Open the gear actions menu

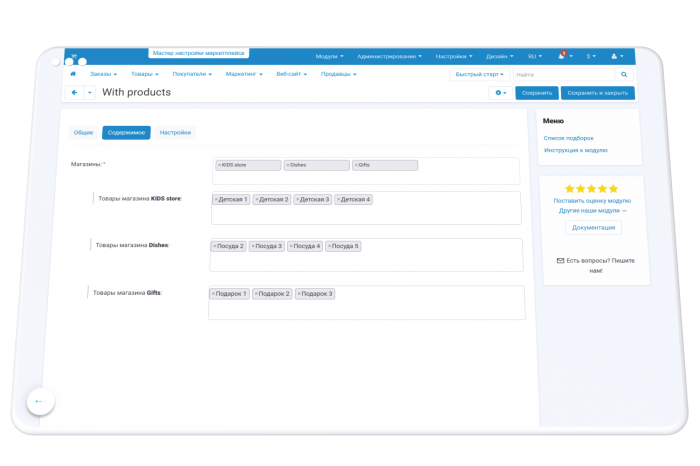pos(501,93)
